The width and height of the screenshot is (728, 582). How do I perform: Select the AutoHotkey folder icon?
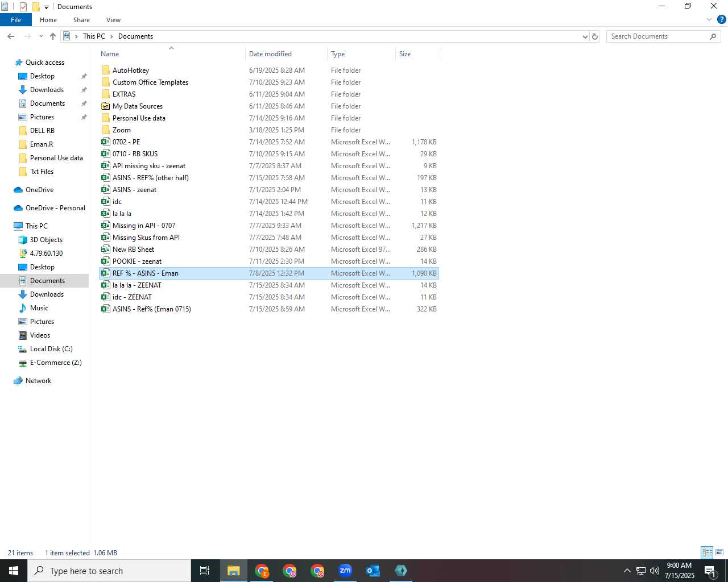click(x=106, y=70)
